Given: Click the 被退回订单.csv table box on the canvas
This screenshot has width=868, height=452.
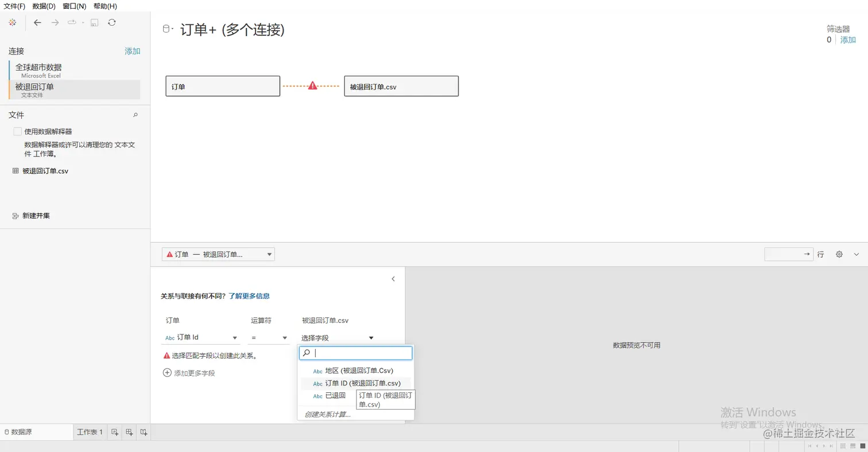Looking at the screenshot, I should [x=401, y=86].
